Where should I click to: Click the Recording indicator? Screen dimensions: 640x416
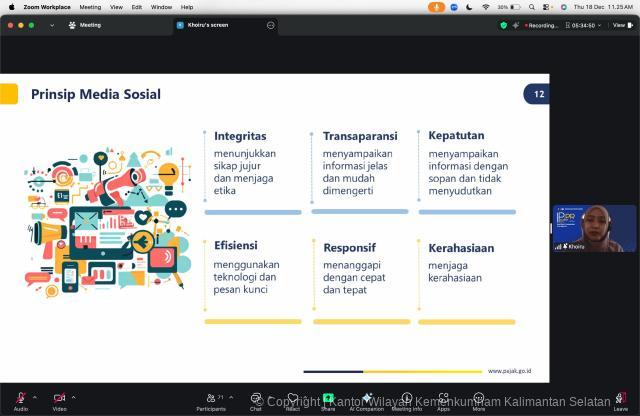[x=540, y=25]
